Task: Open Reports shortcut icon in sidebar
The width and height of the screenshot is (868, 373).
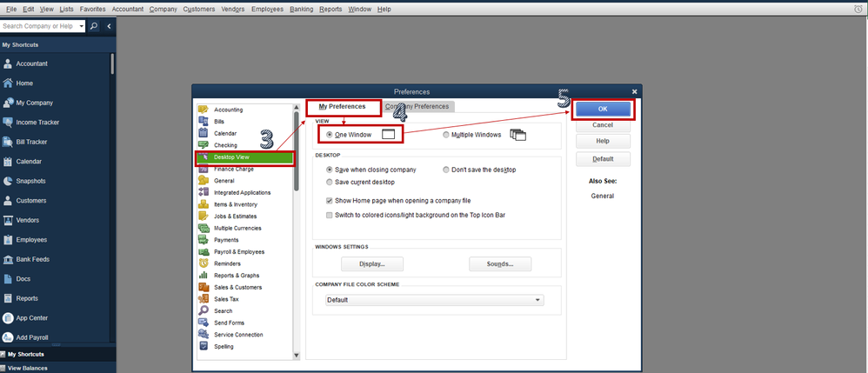Action: (x=8, y=298)
